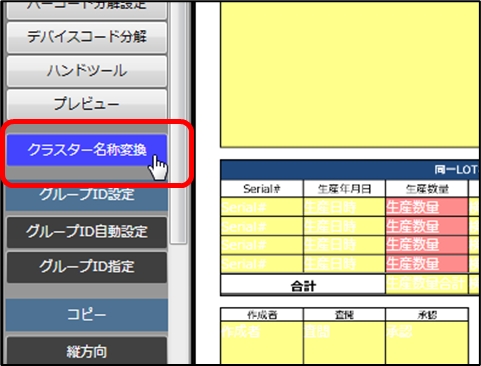This screenshot has width=481, height=366.
Task: Select the first row 生産日時 cluster cell
Action: 344,207
